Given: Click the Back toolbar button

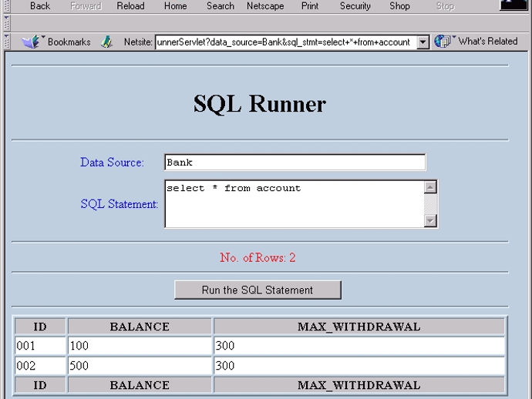Looking at the screenshot, I should pyautogui.click(x=39, y=5).
